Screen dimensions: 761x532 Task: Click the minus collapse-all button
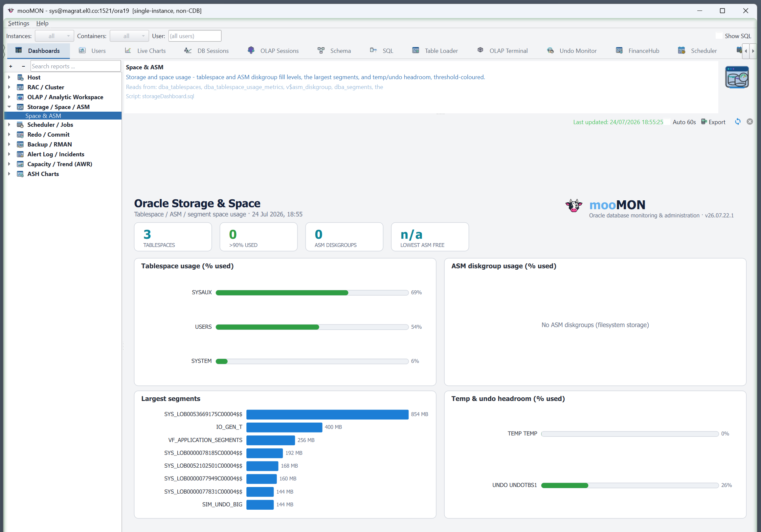click(23, 66)
